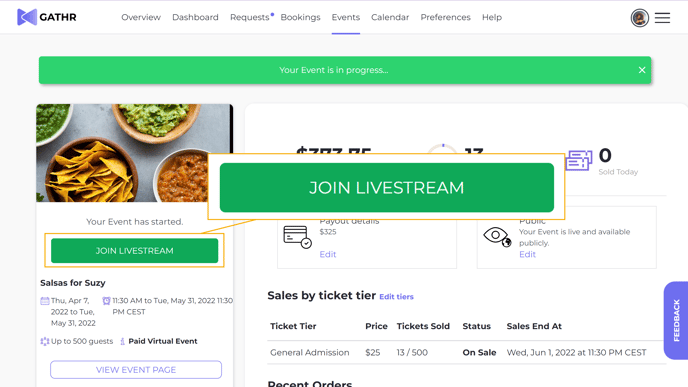The width and height of the screenshot is (688, 387).
Task: Click the calendar date icon
Action: [x=44, y=301]
